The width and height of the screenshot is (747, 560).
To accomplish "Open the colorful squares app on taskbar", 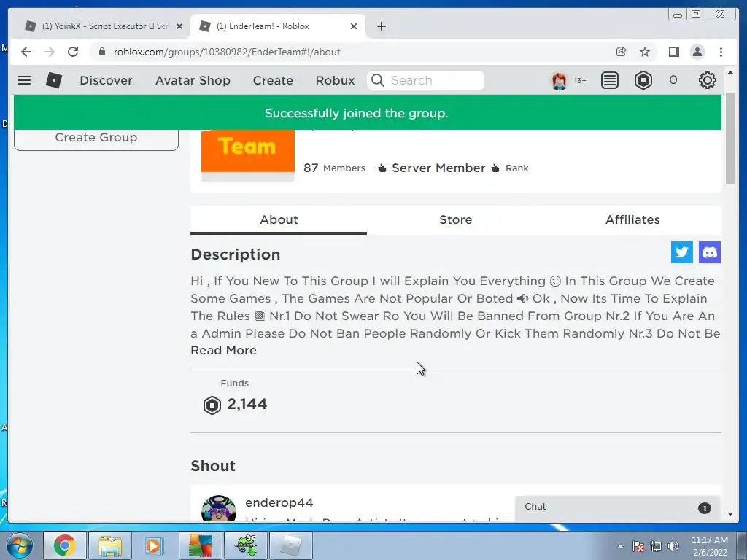I will [201, 545].
